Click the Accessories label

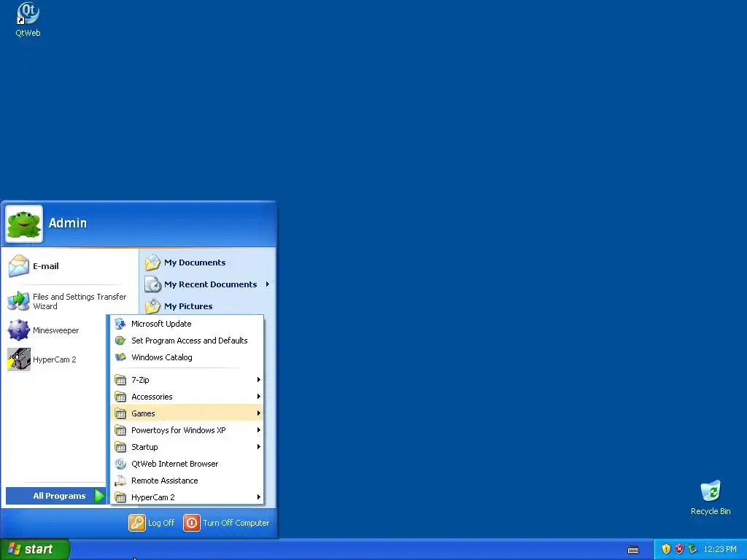(x=152, y=397)
